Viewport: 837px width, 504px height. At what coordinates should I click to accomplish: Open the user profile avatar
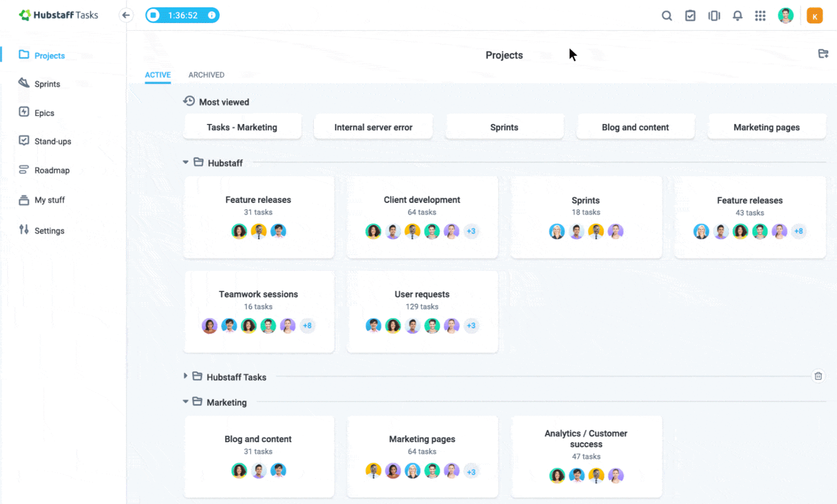[786, 16]
